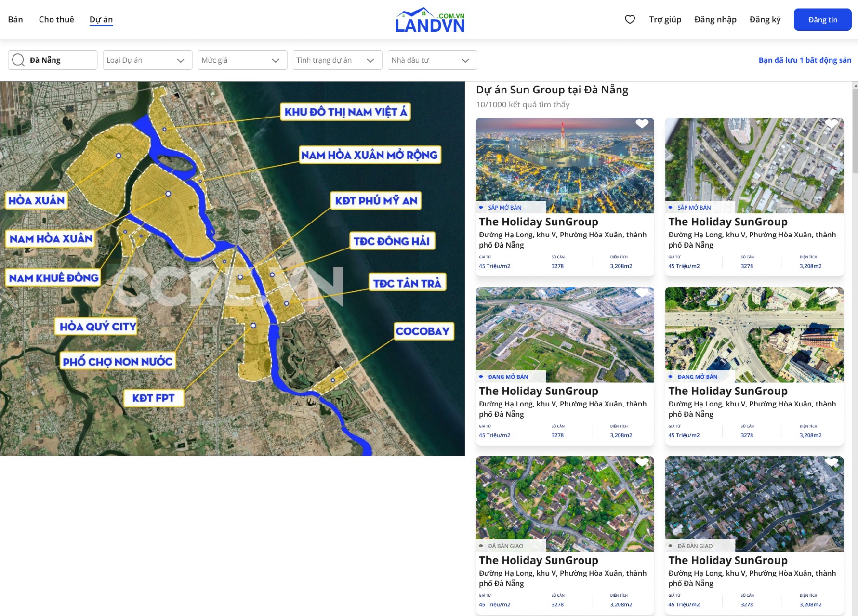This screenshot has width=858, height=616.
Task: Select the Cocobay label on map
Action: (x=422, y=331)
